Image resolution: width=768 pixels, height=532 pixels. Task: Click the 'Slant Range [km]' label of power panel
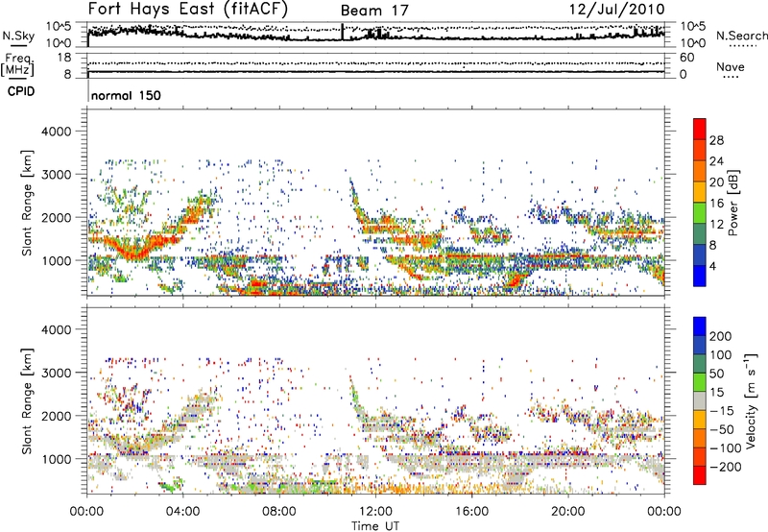pos(27,203)
